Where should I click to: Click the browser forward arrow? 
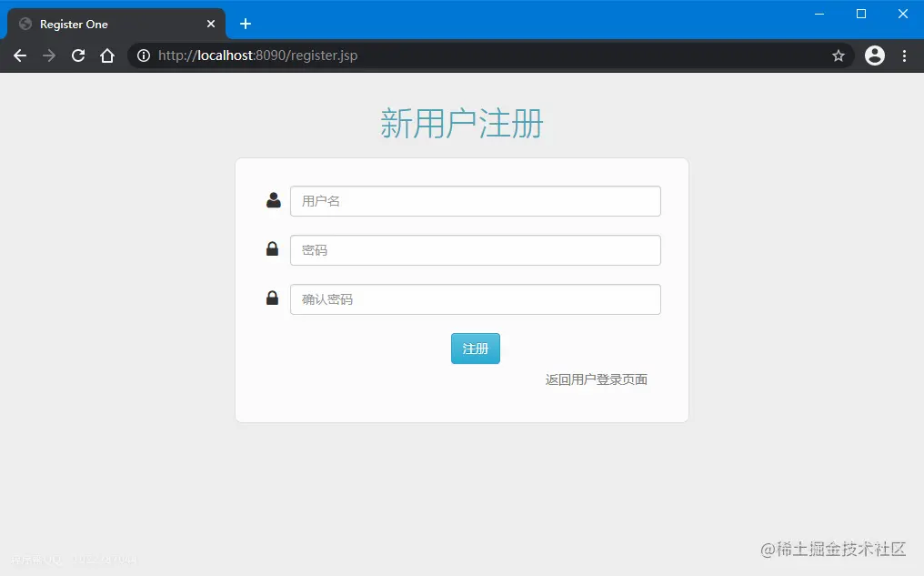[x=49, y=56]
